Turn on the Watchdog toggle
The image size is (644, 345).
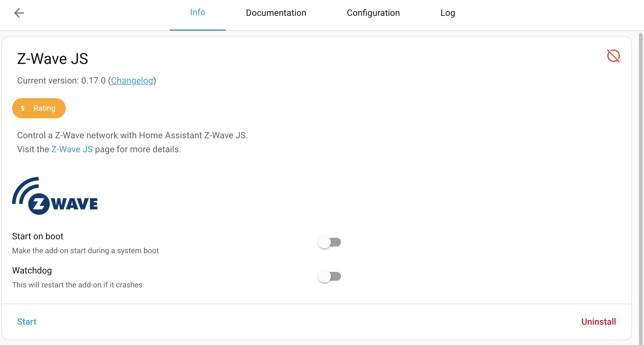[x=329, y=277]
